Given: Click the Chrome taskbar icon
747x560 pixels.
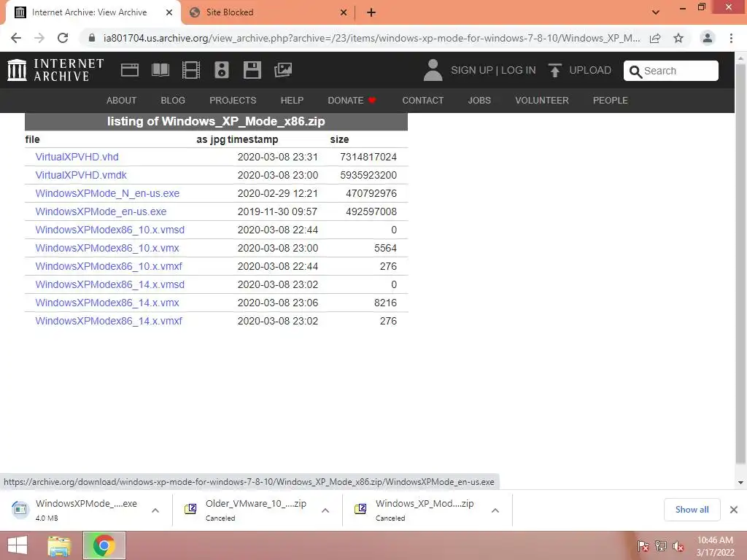Looking at the screenshot, I should point(104,545).
